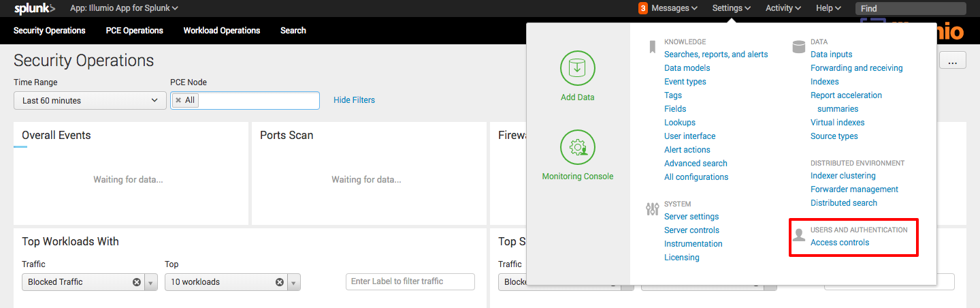Screen dimensions: 980x308
Task: Switch to the Security Operations tab
Action: [x=50, y=31]
